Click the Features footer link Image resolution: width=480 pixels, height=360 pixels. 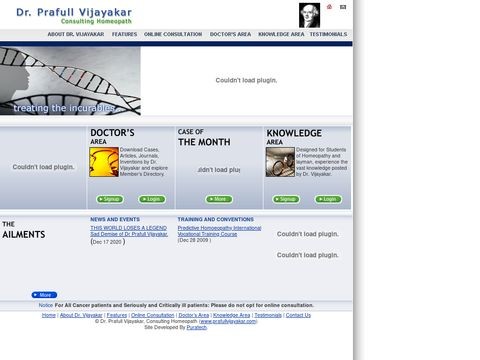coord(117,315)
